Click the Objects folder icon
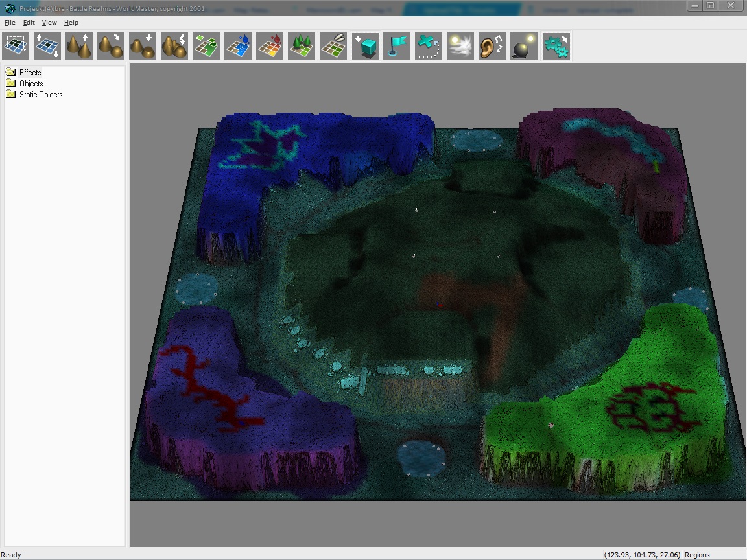Viewport: 747px width, 560px height. (x=10, y=83)
